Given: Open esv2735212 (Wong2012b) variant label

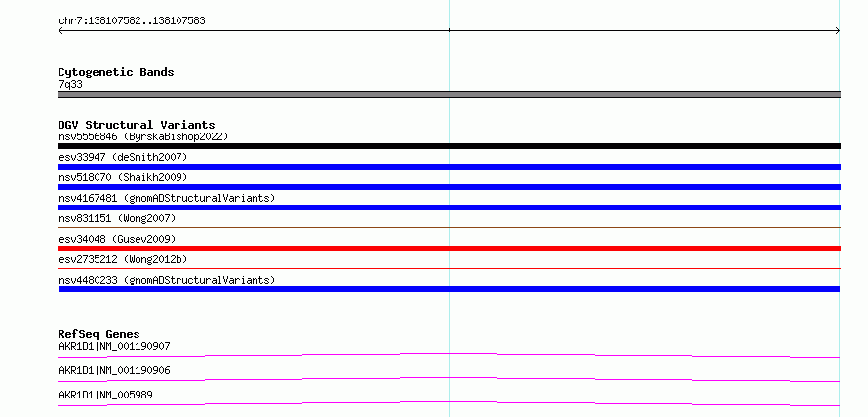Looking at the screenshot, I should 123,259.
